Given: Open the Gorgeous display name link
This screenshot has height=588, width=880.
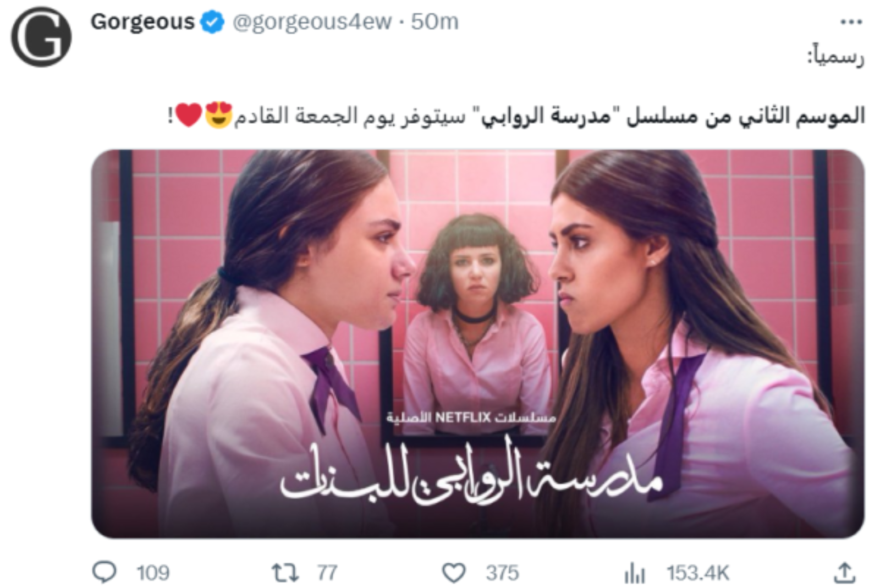Looking at the screenshot, I should (x=142, y=22).
